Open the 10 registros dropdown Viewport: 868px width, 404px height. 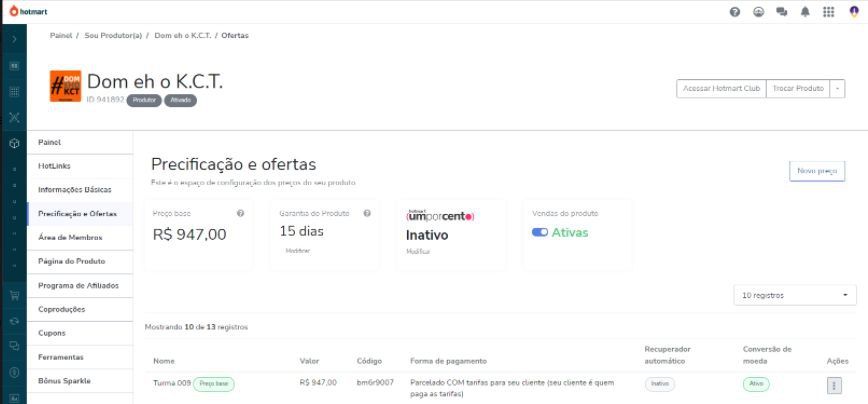point(795,296)
